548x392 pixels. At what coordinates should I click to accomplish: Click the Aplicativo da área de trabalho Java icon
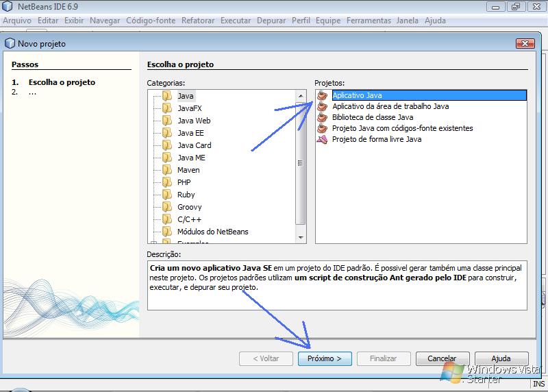322,106
